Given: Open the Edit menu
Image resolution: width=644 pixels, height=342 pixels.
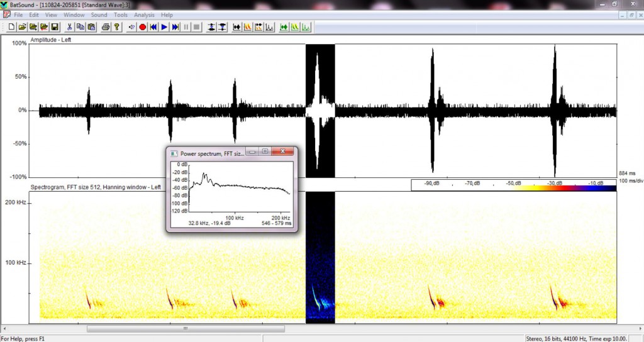Looking at the screenshot, I should 34,15.
